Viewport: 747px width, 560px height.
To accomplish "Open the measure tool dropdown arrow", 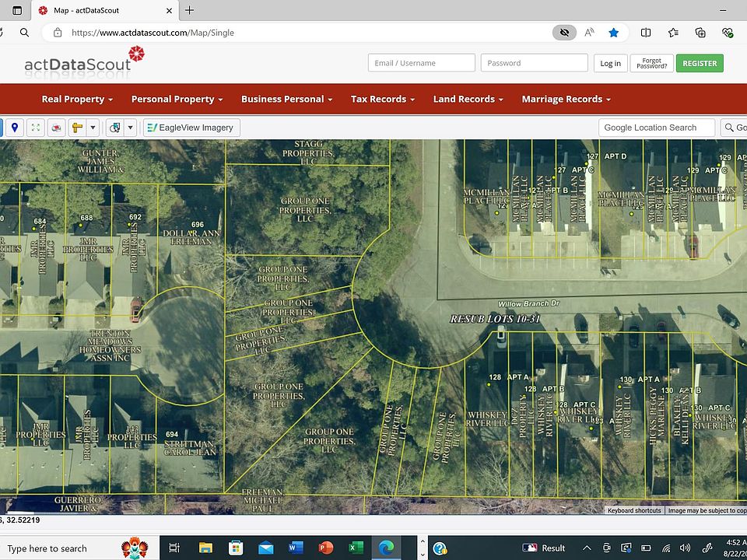I will tap(93, 128).
